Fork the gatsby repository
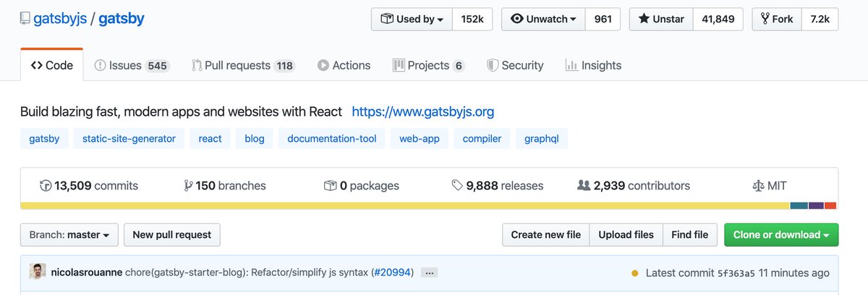The image size is (868, 295). coord(777,20)
